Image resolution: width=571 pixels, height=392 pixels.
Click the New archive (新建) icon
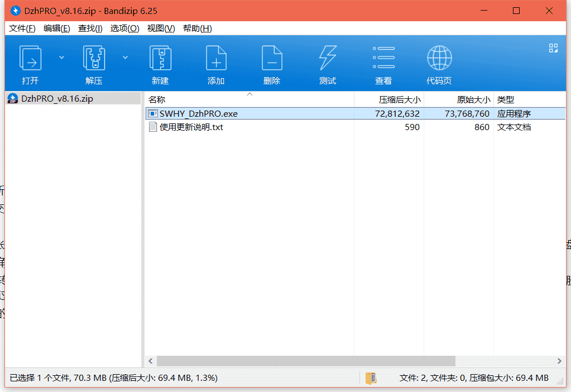[x=160, y=58]
